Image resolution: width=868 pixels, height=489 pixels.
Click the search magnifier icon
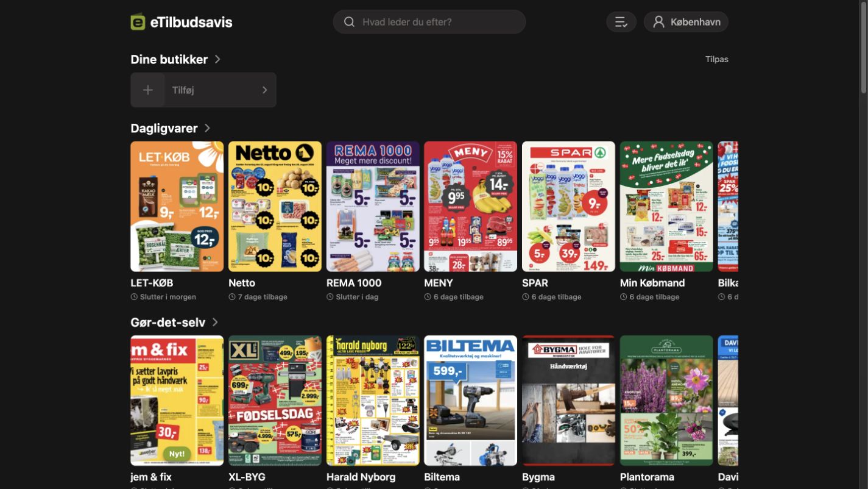coord(349,22)
